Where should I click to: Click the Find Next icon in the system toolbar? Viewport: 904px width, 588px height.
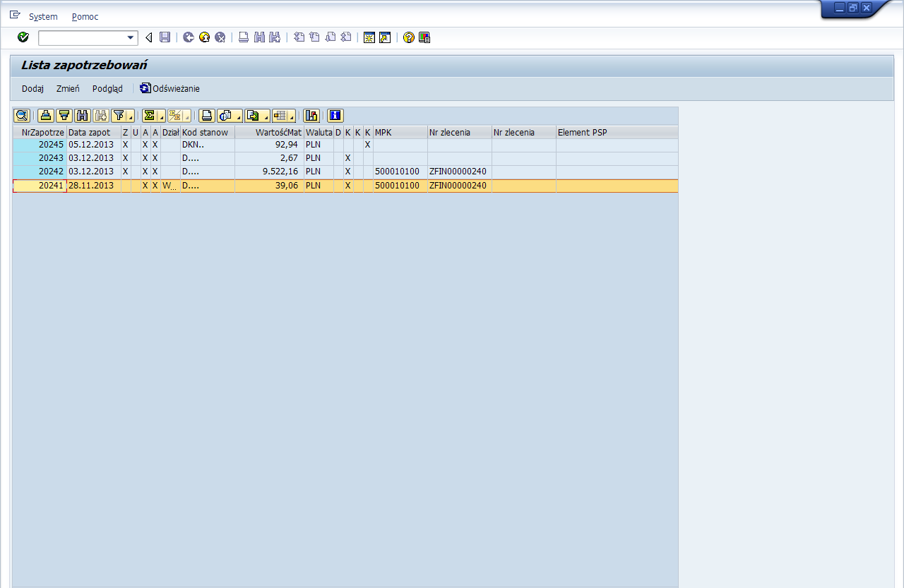coord(275,37)
